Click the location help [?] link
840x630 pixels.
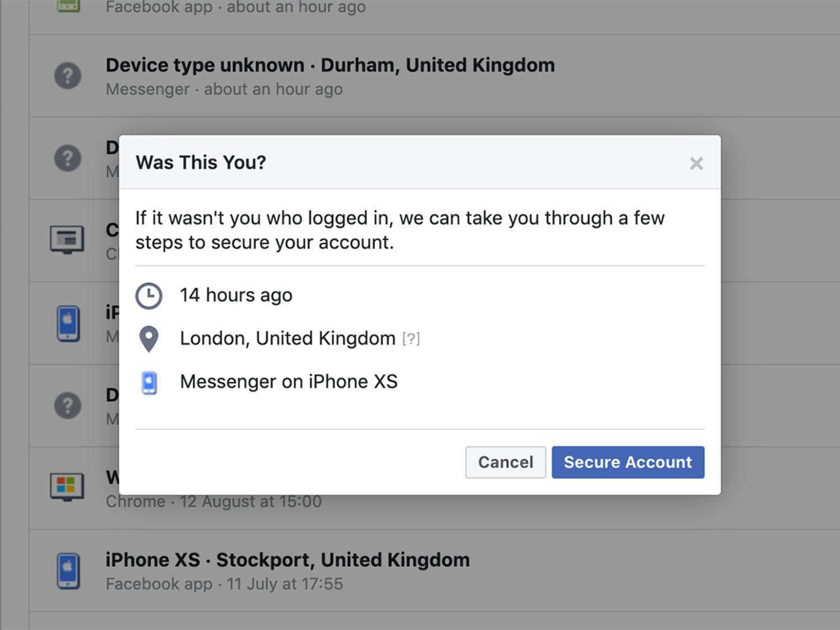(x=411, y=339)
